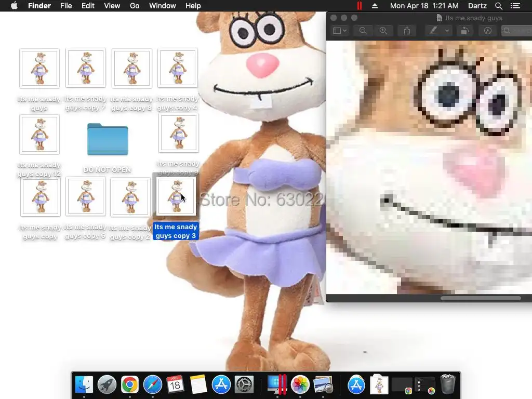The width and height of the screenshot is (532, 399).
Task: Open Spotlight search in the menu bar
Action: (x=498, y=6)
